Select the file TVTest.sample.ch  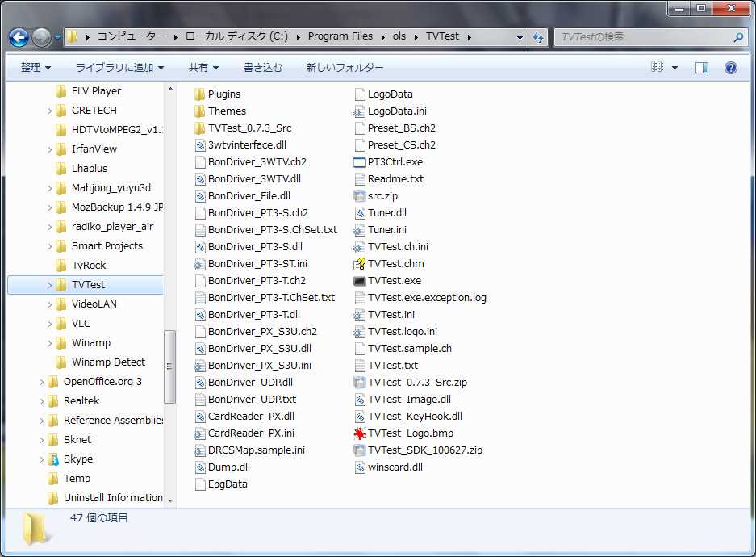point(409,349)
